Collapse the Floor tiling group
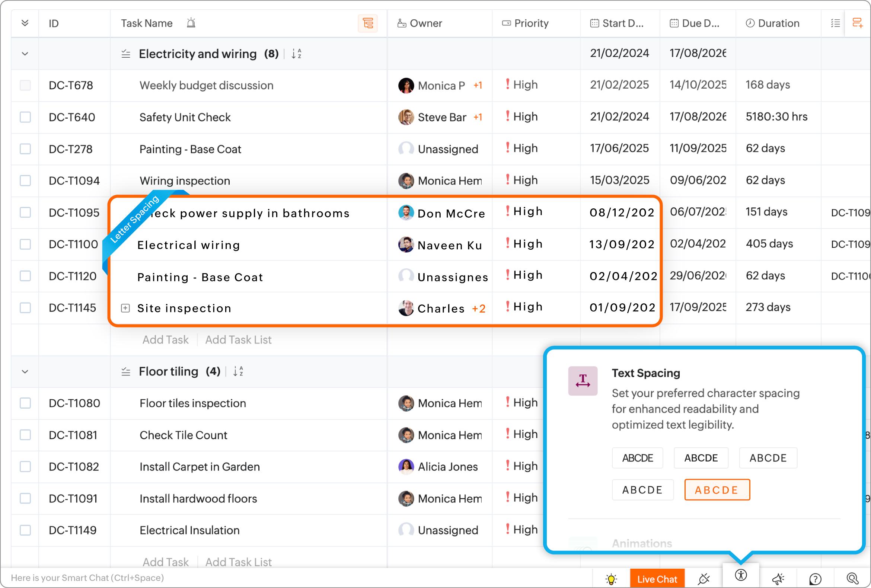Screen dimensions: 871x588 [25, 372]
